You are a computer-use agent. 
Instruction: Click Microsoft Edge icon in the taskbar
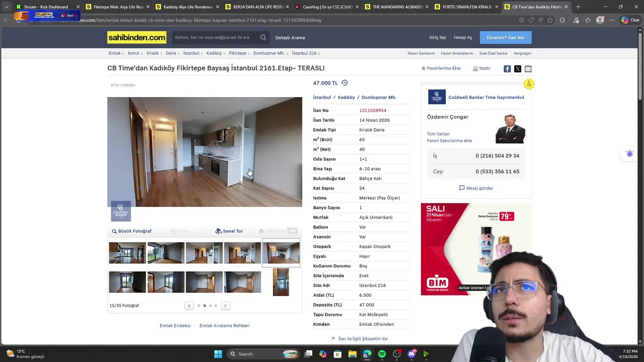[367, 354]
